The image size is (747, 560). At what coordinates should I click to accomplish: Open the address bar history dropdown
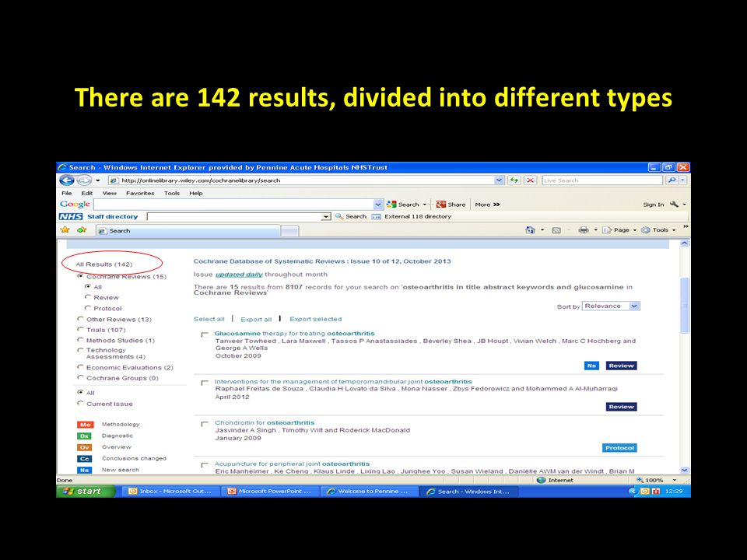point(499,180)
